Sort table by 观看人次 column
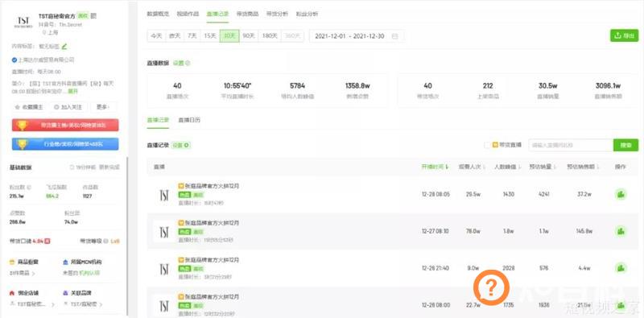 (x=473, y=167)
